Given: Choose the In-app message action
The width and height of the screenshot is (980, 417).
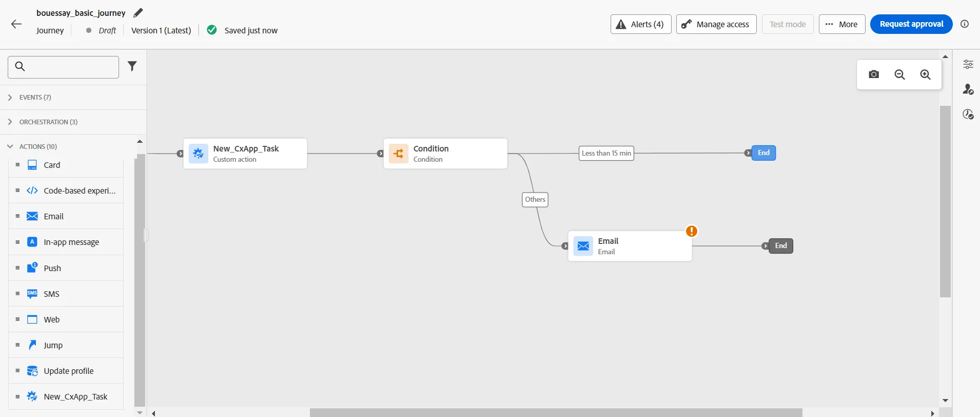Looking at the screenshot, I should (66, 242).
